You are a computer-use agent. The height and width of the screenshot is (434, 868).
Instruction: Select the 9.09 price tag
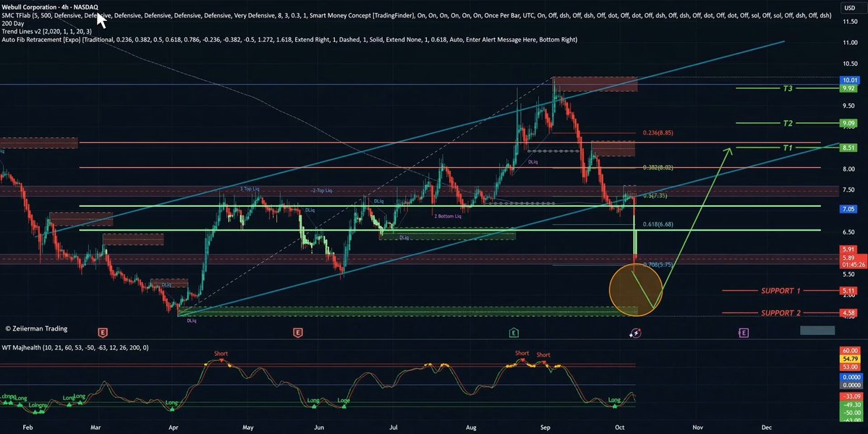(849, 123)
